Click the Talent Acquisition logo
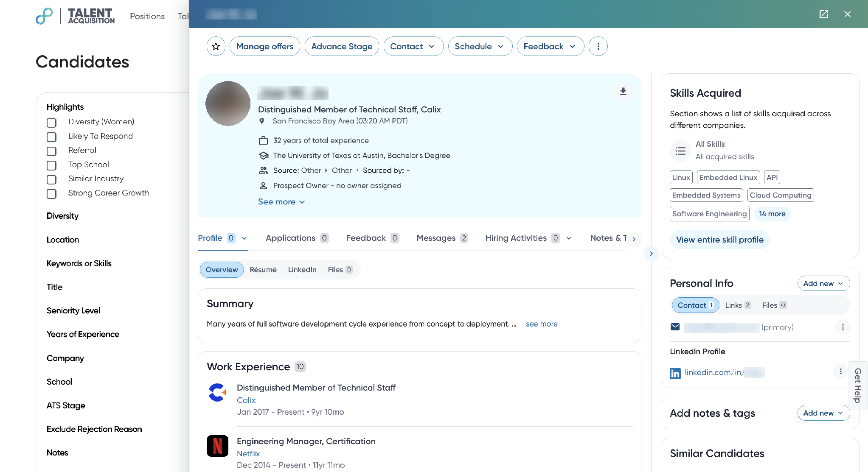 tap(75, 16)
